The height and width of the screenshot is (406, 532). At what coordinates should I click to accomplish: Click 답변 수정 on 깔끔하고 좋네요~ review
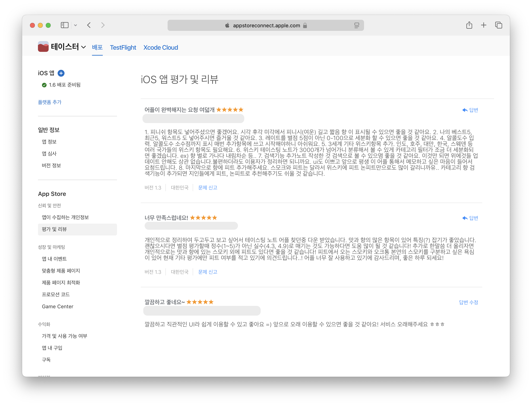click(x=469, y=302)
